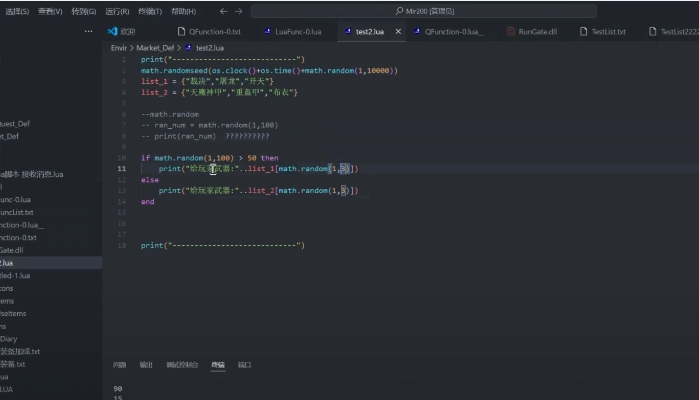This screenshot has height=400, width=699.
Task: Open the 运行(R) menu
Action: click(116, 11)
